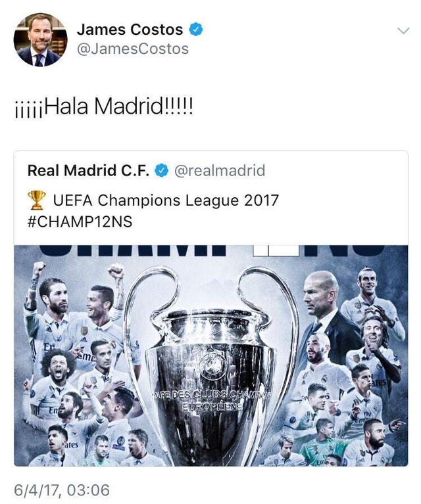Open the UEFA Champions League 2017 text
Viewport: 421px width, 504px height.
click(166, 200)
